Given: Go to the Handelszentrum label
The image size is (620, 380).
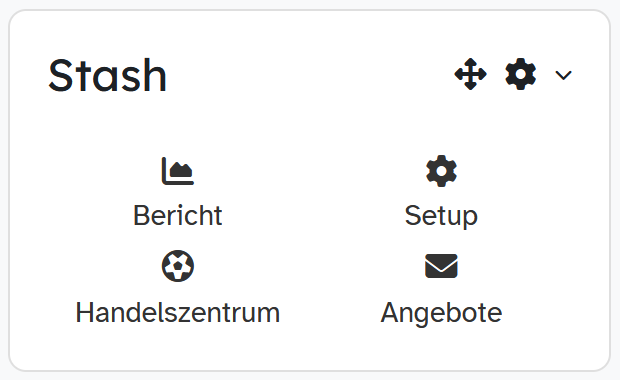Looking at the screenshot, I should point(178,313).
